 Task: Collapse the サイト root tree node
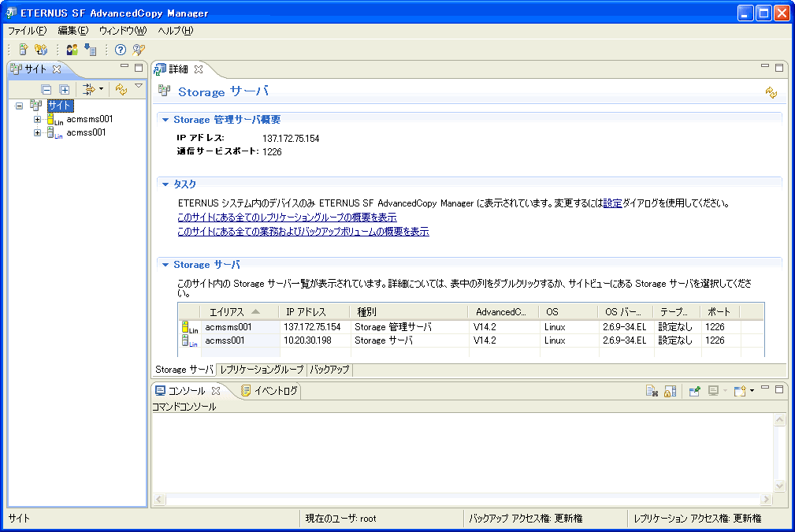19,106
